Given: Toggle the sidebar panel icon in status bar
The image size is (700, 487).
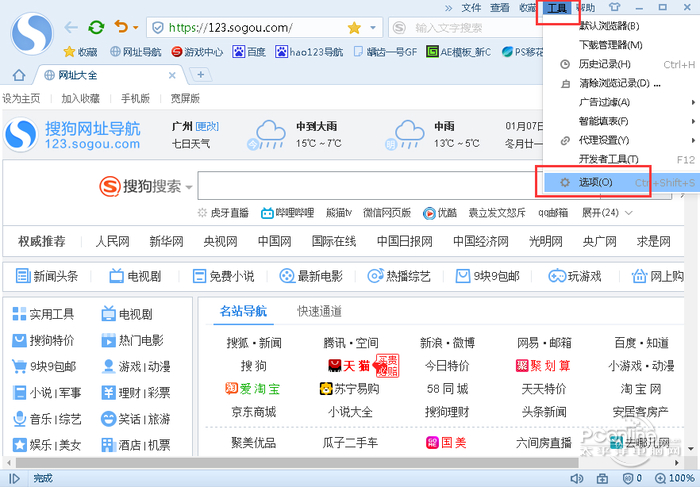Looking at the screenshot, I should pyautogui.click(x=15, y=479).
